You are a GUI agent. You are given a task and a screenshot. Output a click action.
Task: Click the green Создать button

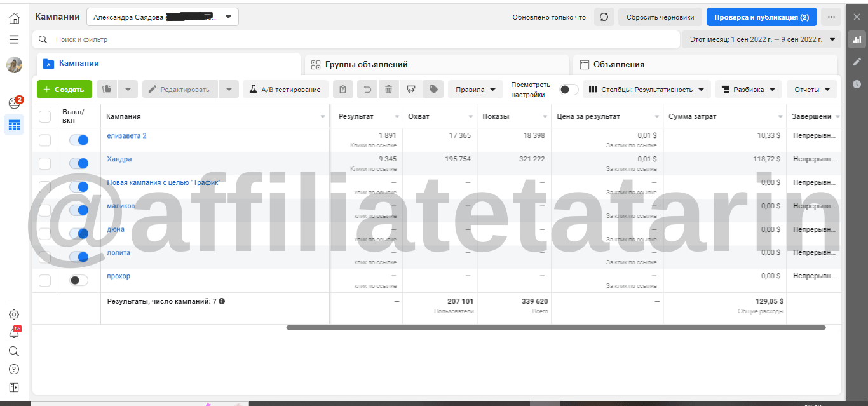click(64, 90)
